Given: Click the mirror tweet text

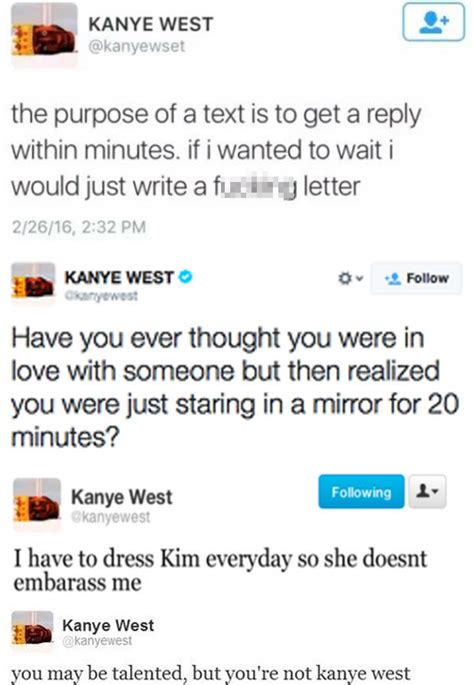Looking at the screenshot, I should tap(235, 387).
